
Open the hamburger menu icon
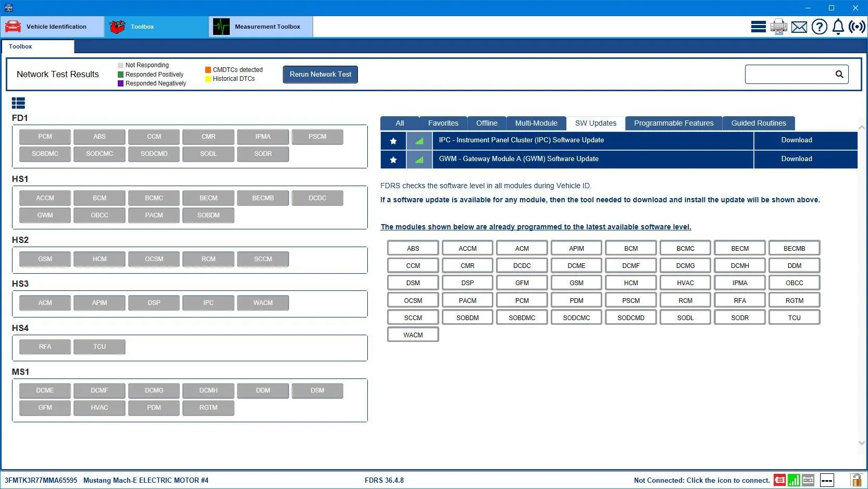tap(758, 27)
